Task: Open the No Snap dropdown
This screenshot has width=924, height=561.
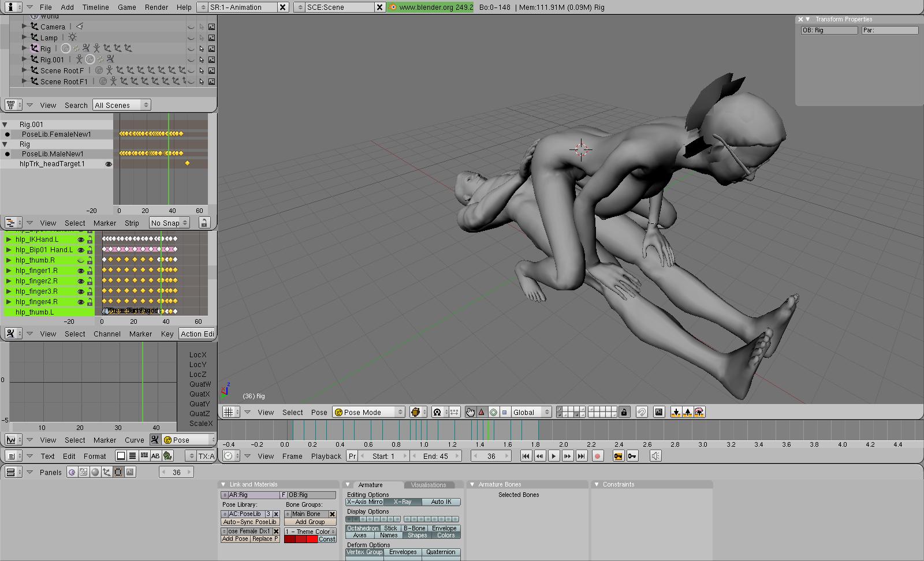Action: (x=169, y=223)
